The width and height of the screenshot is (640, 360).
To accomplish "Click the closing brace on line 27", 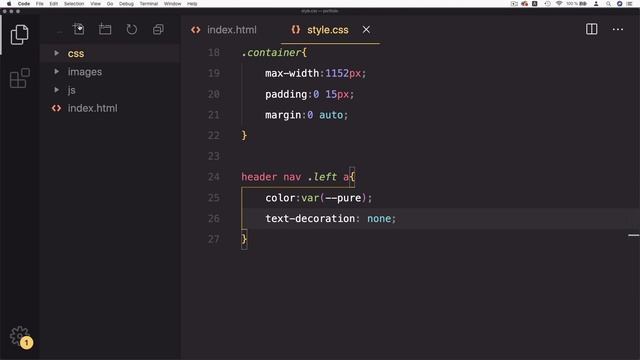I will pos(244,239).
